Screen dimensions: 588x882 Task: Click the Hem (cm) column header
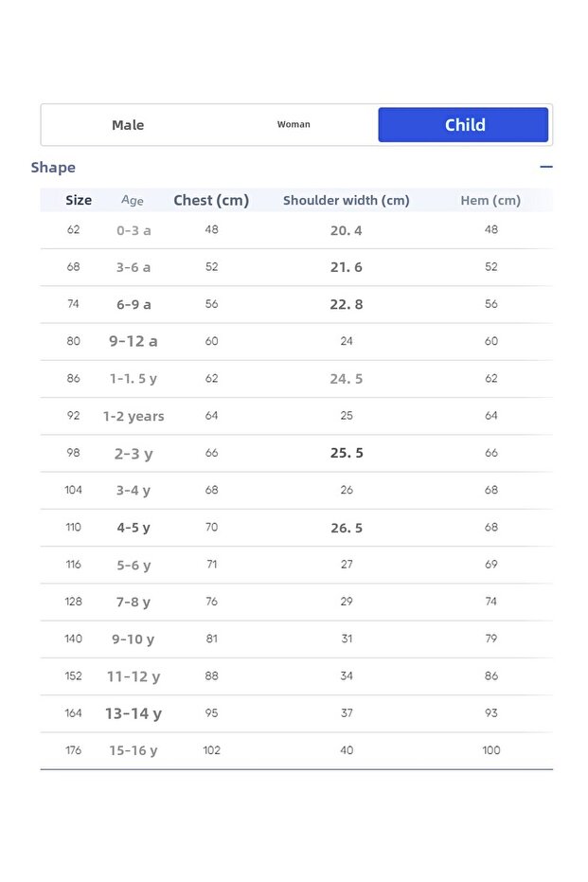point(490,200)
